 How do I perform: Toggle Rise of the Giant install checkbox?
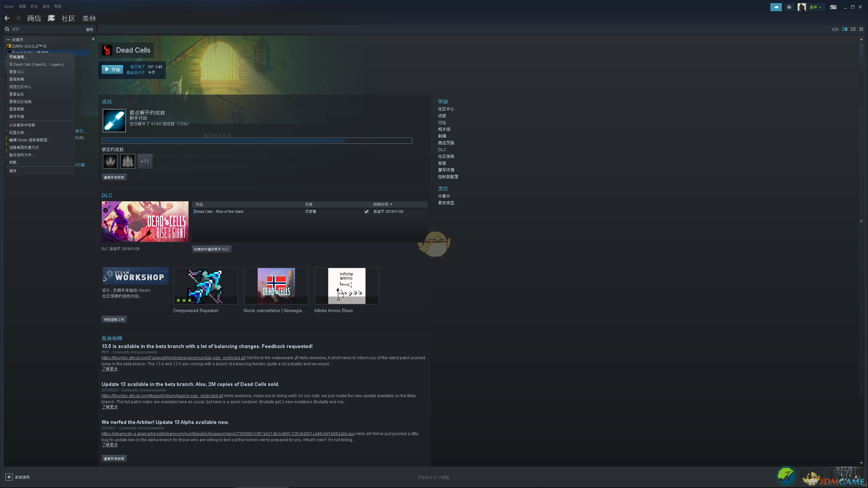coord(367,211)
